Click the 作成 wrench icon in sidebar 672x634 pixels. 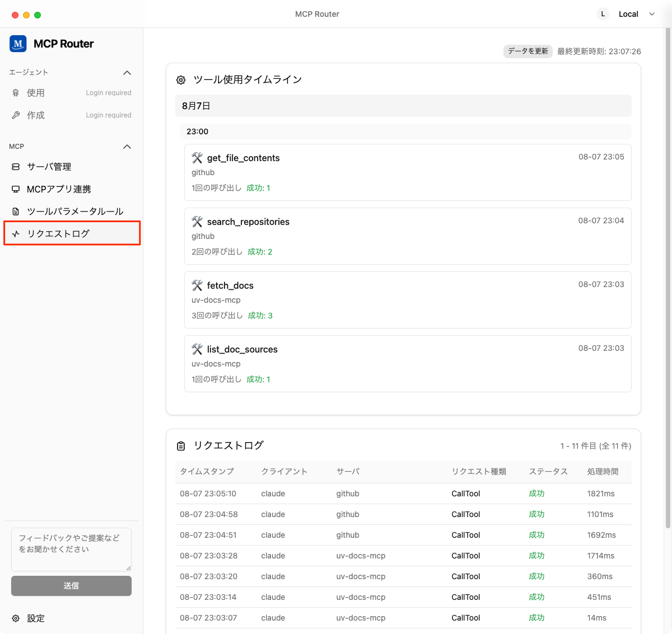[16, 115]
